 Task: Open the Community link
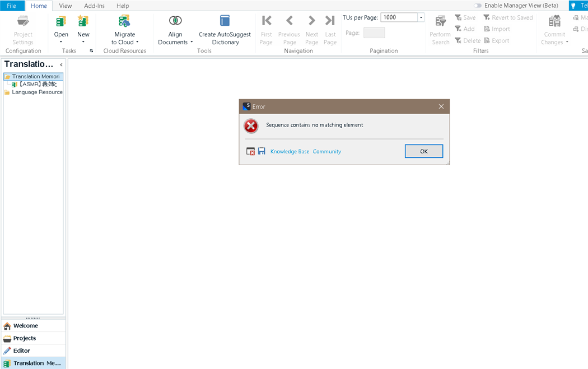click(326, 152)
